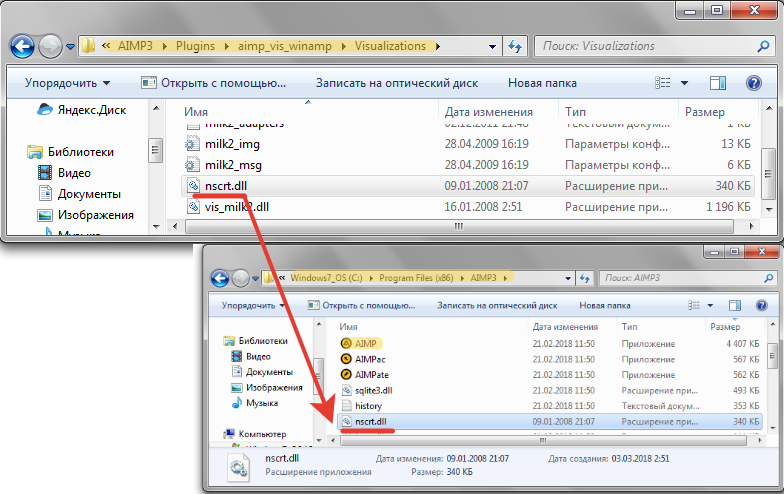Open the view options dropdown arrow in top window
The width and height of the screenshot is (784, 494).
pyautogui.click(x=685, y=83)
